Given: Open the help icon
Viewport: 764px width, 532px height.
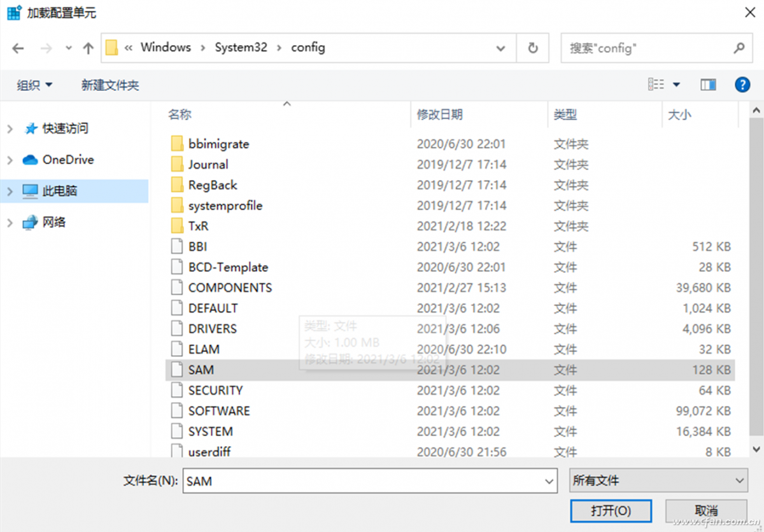Looking at the screenshot, I should coord(742,85).
